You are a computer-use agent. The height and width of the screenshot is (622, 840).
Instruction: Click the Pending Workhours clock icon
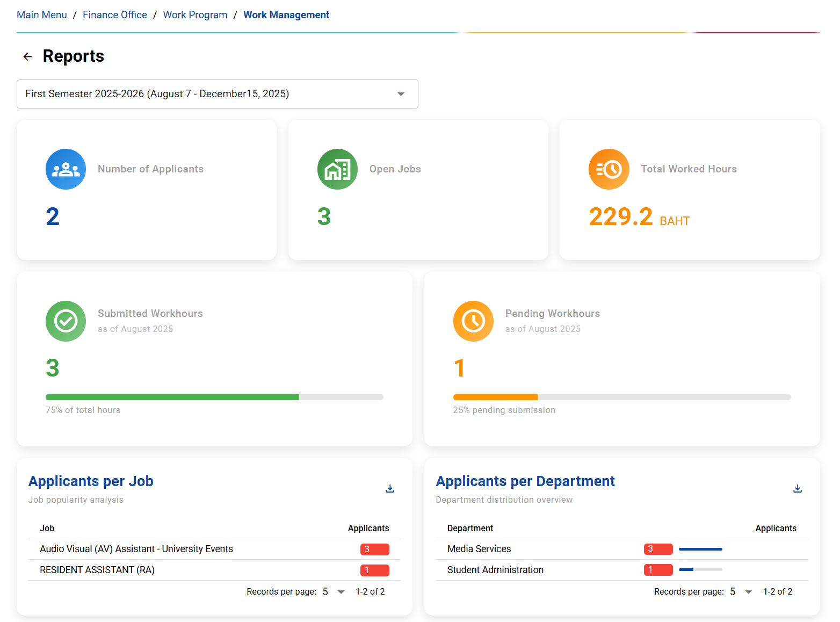tap(473, 321)
